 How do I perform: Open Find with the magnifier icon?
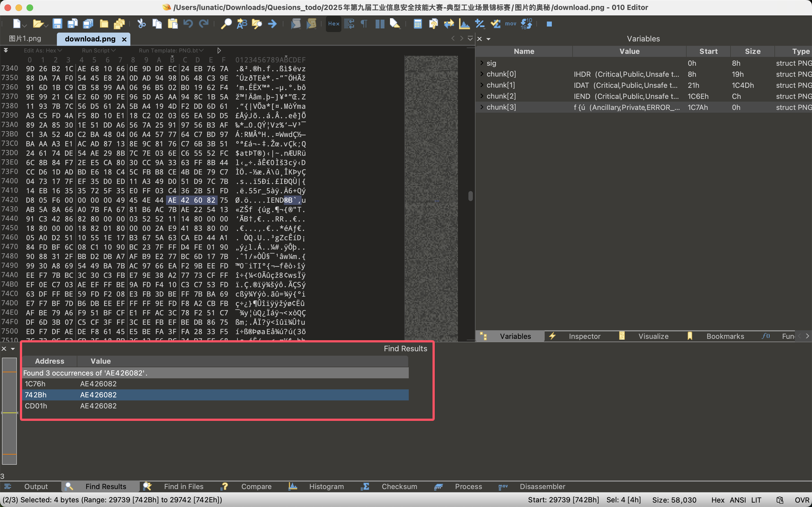(226, 23)
